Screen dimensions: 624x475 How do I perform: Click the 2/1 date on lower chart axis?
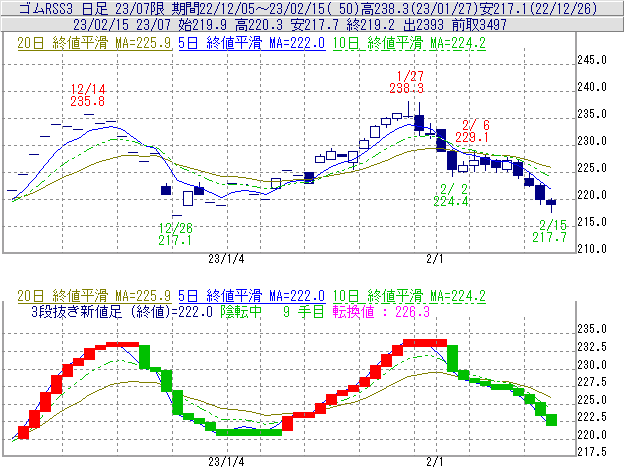(434, 462)
